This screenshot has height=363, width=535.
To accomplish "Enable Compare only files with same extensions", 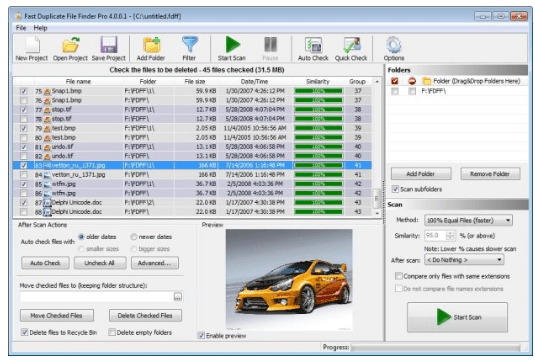I will tap(398, 276).
